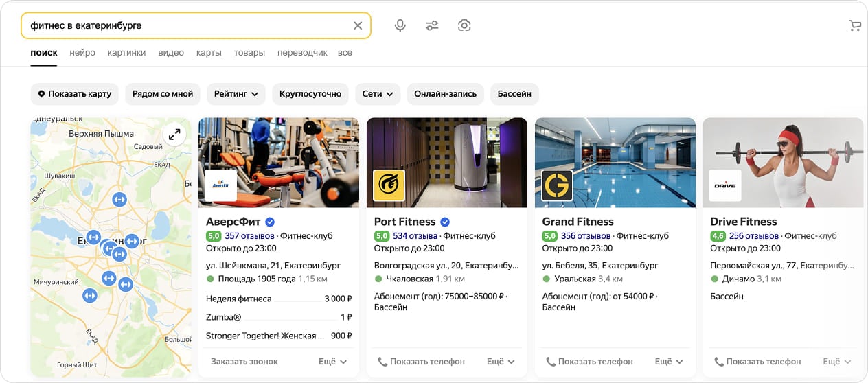Click the search input field
This screenshot has width=868, height=383.
coord(185,25)
